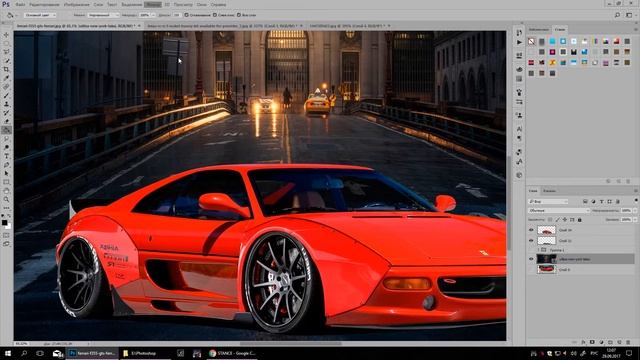Create a new group folder icon

[x=610, y=342]
